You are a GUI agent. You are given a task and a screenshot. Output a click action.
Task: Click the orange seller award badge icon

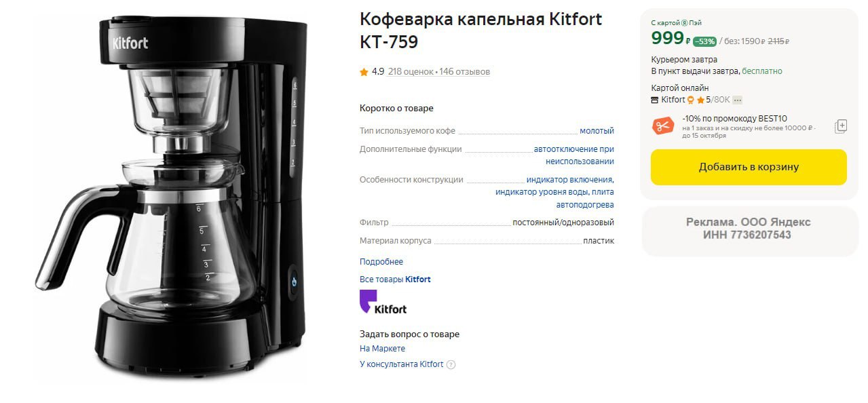[x=691, y=100]
